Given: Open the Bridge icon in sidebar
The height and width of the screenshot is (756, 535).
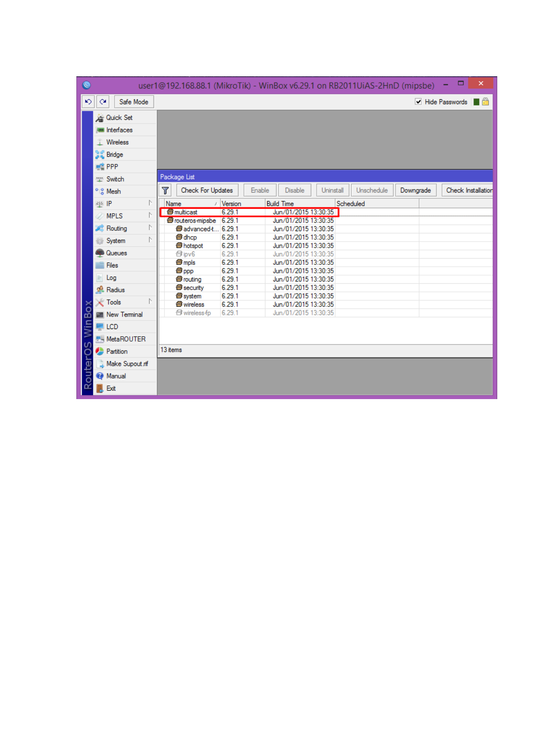Looking at the screenshot, I should 100,155.
